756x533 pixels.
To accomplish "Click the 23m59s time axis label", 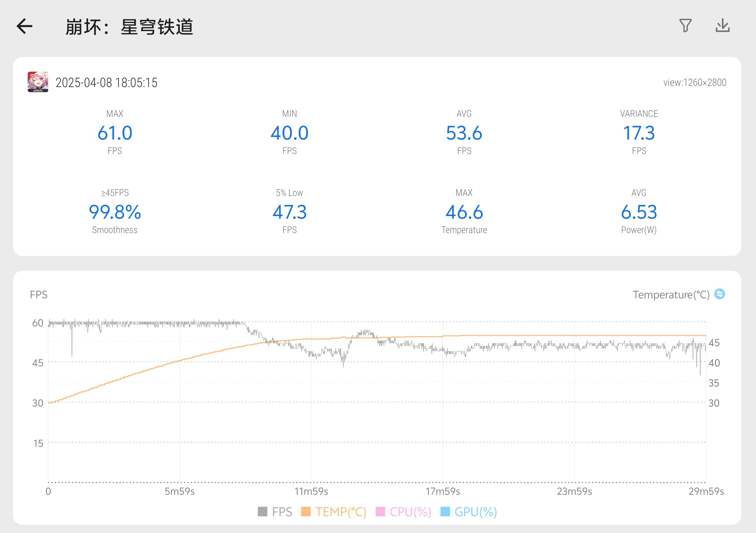I will pos(574,491).
